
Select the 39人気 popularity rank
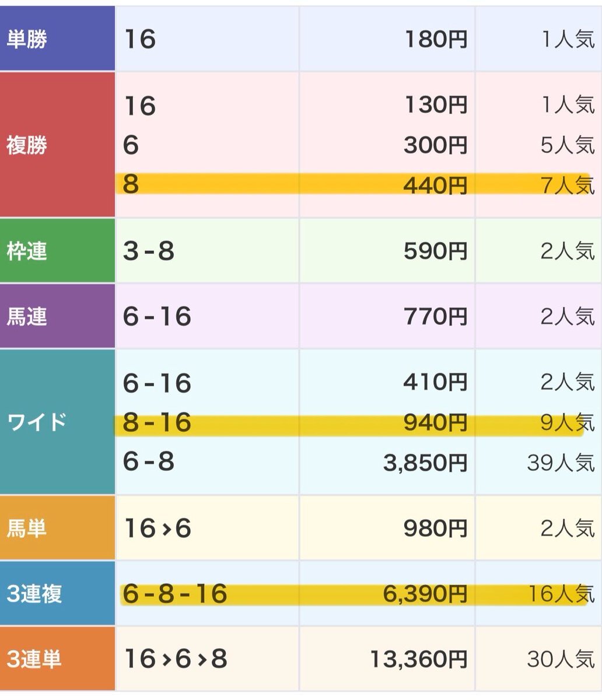coord(560,462)
